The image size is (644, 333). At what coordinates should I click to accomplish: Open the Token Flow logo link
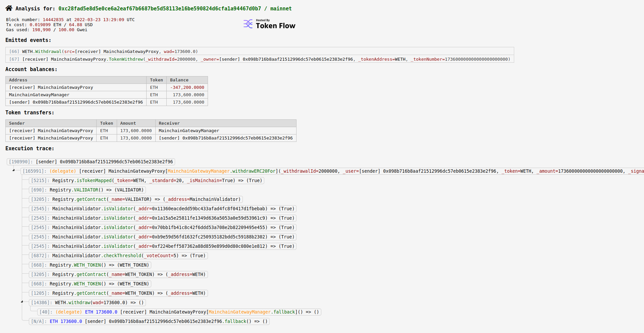[x=269, y=24]
